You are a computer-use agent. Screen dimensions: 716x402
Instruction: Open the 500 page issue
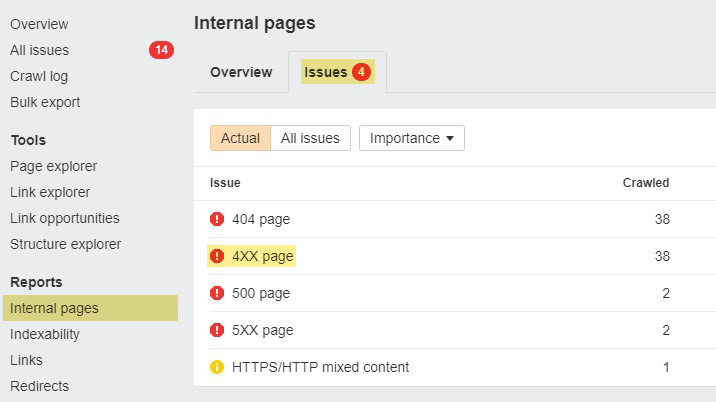point(261,293)
